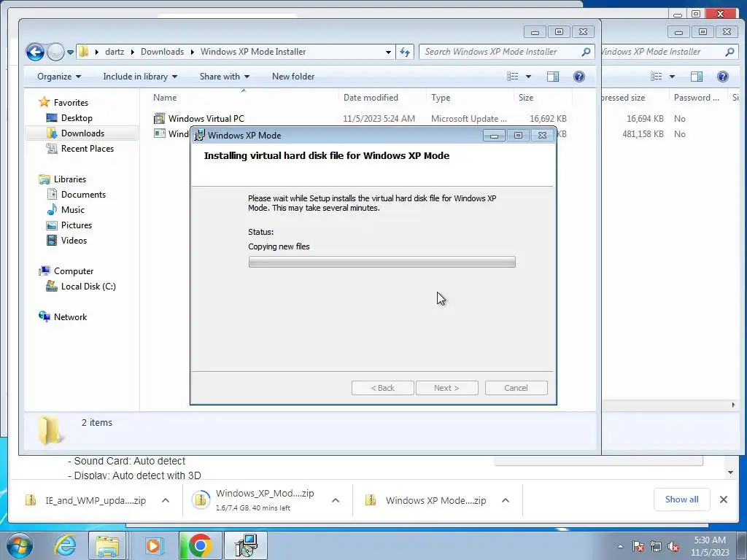Open Documents library
747x560 pixels.
(x=83, y=194)
